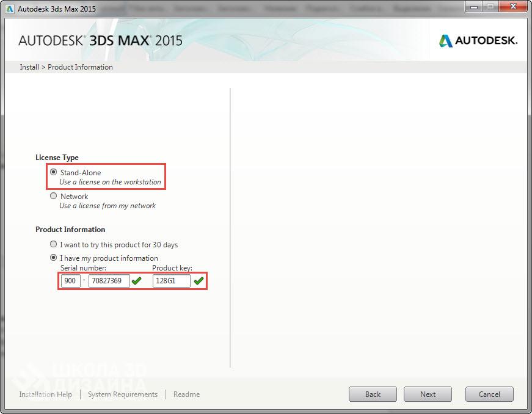The height and width of the screenshot is (414, 532).
Task: Click the Install > Product Information breadcrumb
Action: tap(66, 67)
